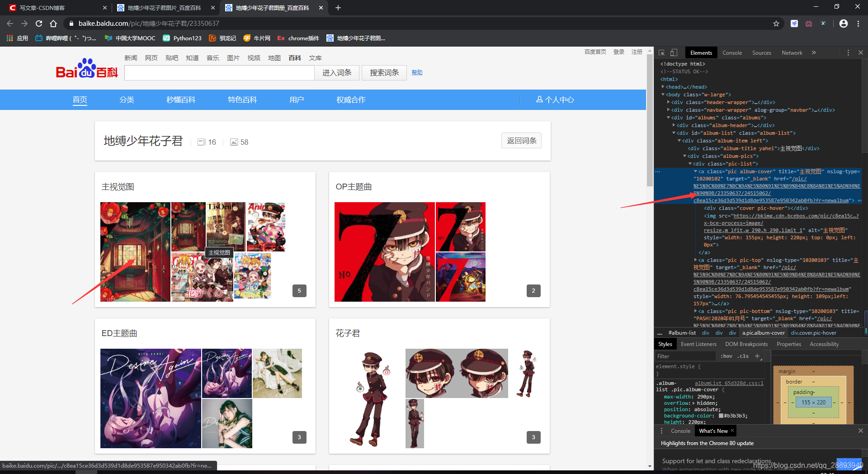The height and width of the screenshot is (474, 868).
Task: Click the 返回词条 button
Action: (x=521, y=141)
